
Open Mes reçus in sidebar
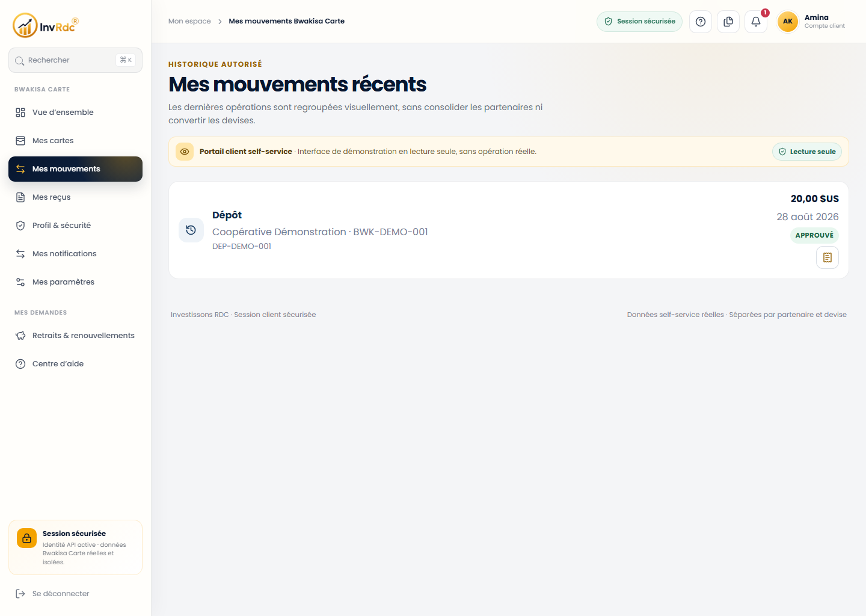coord(75,197)
